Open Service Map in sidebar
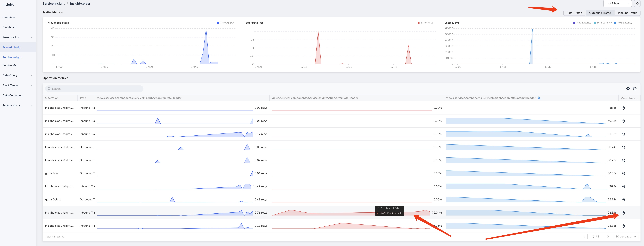This screenshot has height=246, width=644. point(10,65)
